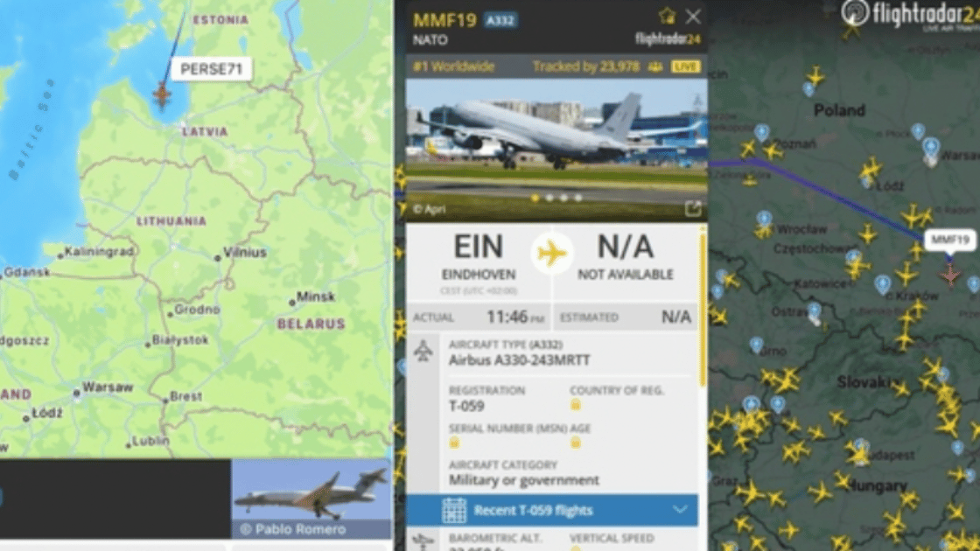Click the flight panel vertical scrollbar
The image size is (980, 551).
[703, 307]
